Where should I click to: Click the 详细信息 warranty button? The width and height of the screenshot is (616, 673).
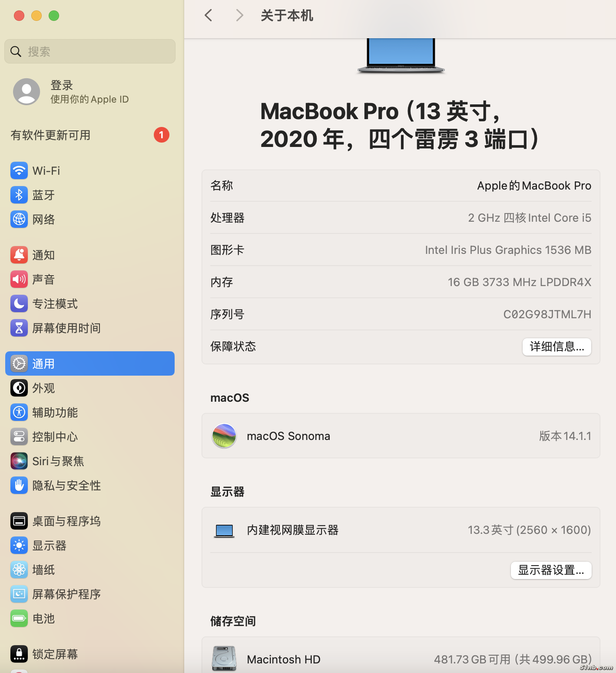tap(556, 346)
